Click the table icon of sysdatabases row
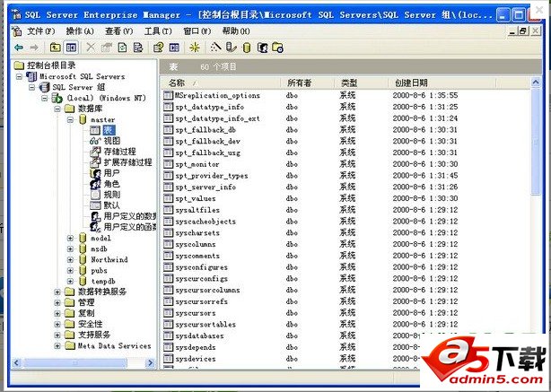 tap(169, 335)
